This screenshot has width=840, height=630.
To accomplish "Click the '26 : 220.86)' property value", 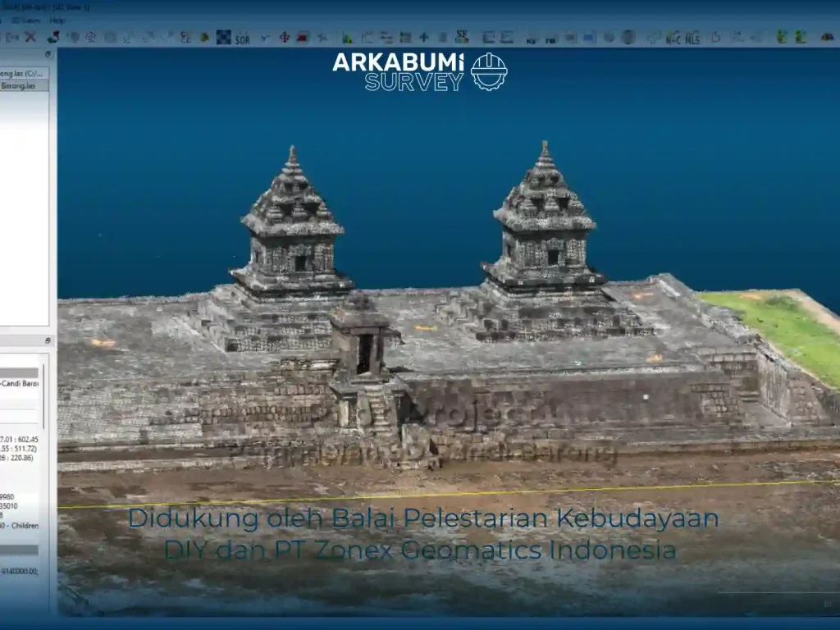I will tap(16, 458).
